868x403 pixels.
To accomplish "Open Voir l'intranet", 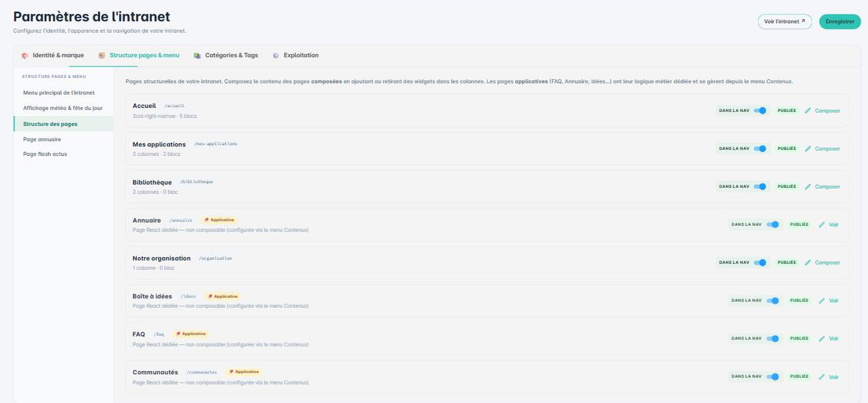I will tap(785, 22).
